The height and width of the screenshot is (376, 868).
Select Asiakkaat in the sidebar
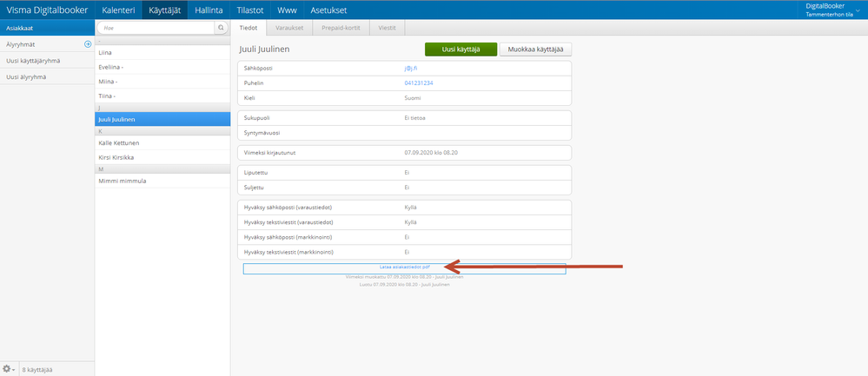[47, 28]
